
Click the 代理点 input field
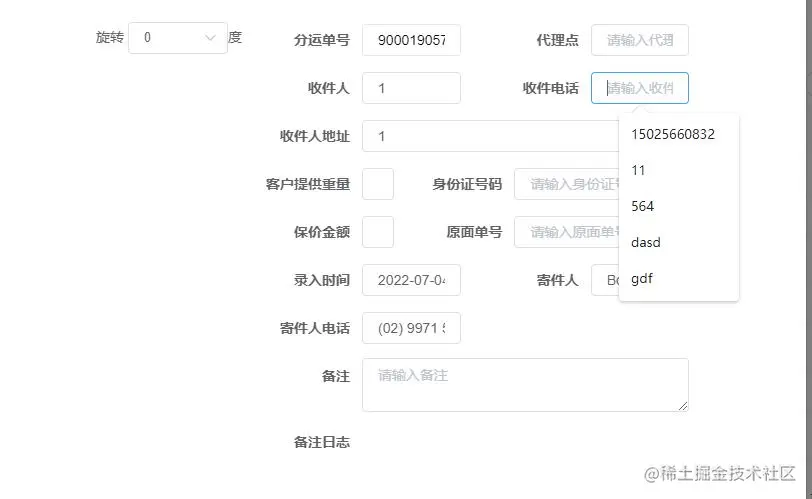(640, 40)
